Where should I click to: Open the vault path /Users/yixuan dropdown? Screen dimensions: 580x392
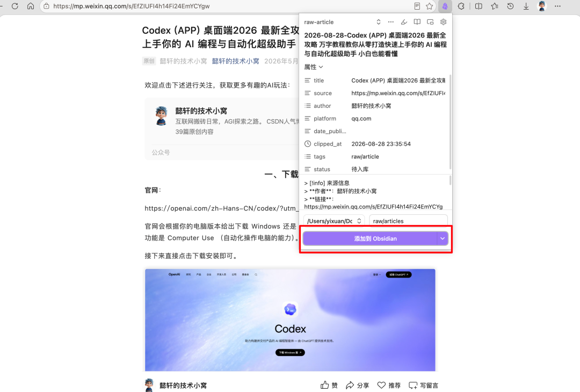click(334, 221)
